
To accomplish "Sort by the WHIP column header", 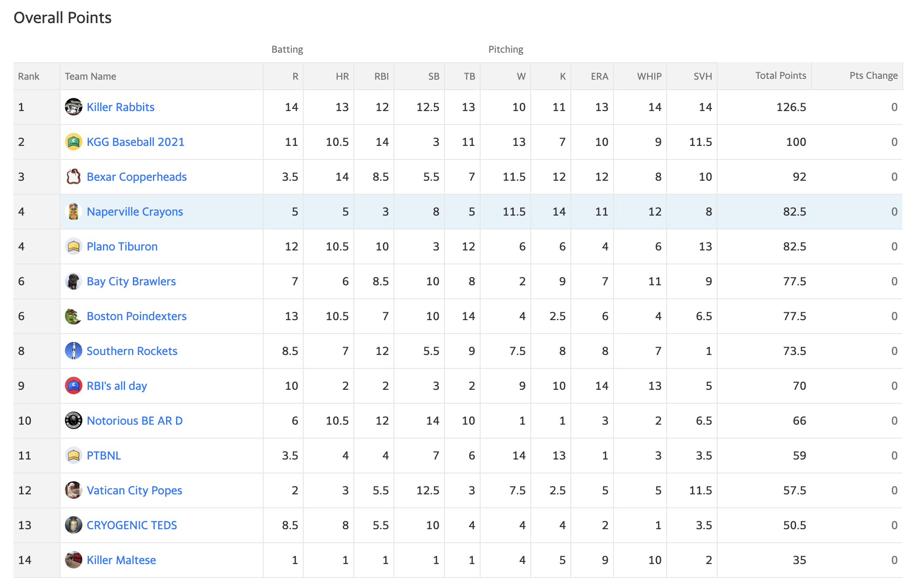I will click(x=649, y=76).
